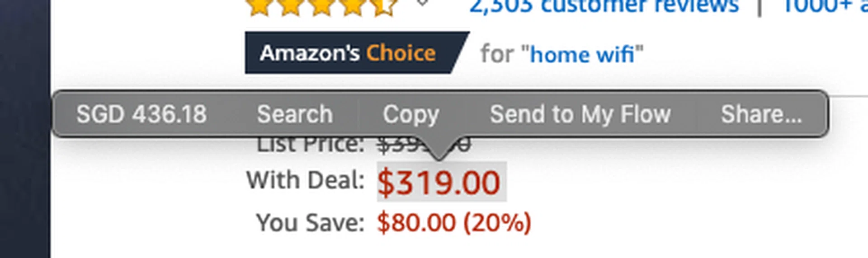
Task: Click the half-filled fifth rating star
Action: [384, 6]
